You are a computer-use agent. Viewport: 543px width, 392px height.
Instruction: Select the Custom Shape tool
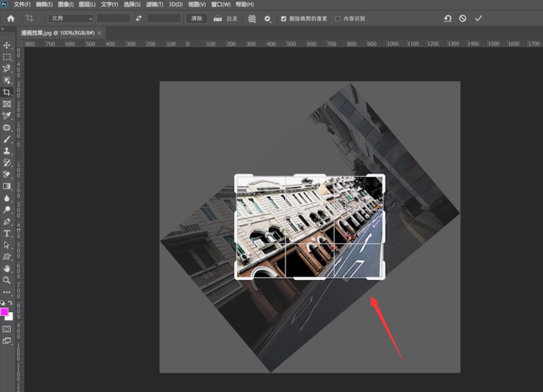pos(7,257)
